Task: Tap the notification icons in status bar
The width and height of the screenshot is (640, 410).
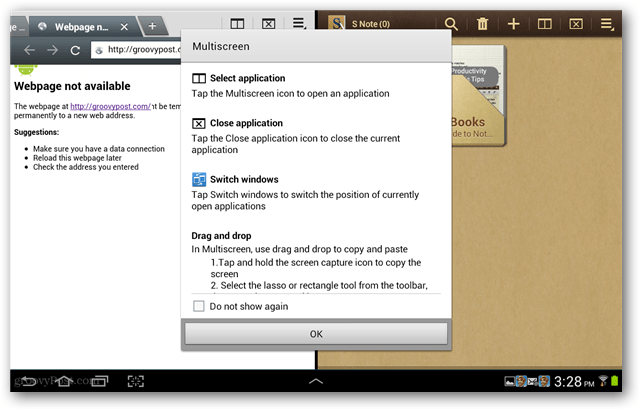Action: coord(527,381)
